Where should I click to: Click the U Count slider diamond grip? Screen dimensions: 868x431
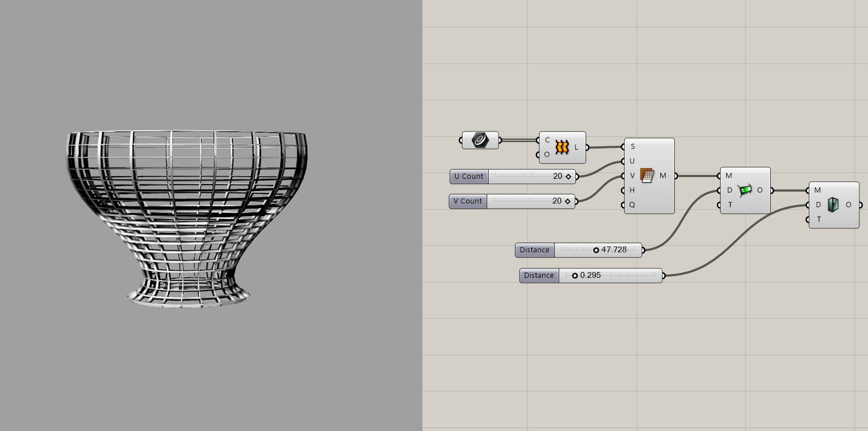[x=568, y=176]
